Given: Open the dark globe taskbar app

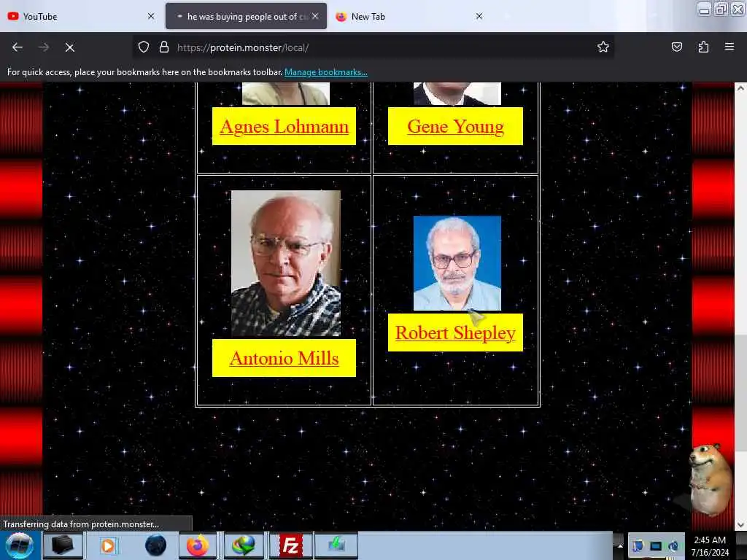Looking at the screenshot, I should (x=156, y=545).
